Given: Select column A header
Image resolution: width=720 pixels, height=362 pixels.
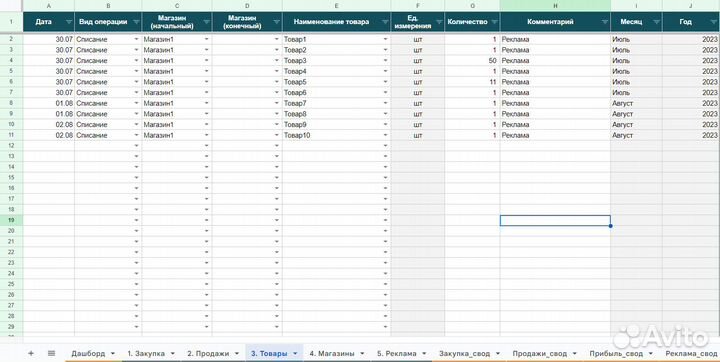Looking at the screenshot, I should [49, 6].
